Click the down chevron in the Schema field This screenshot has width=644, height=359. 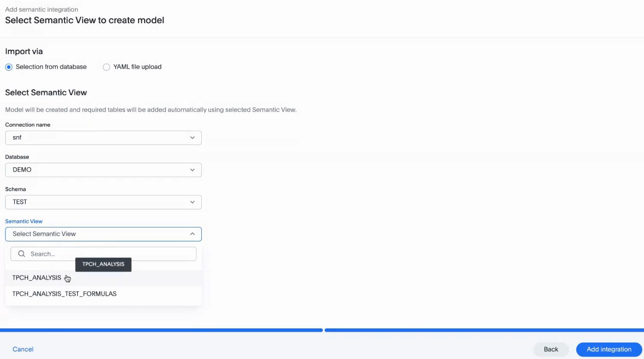pyautogui.click(x=192, y=202)
